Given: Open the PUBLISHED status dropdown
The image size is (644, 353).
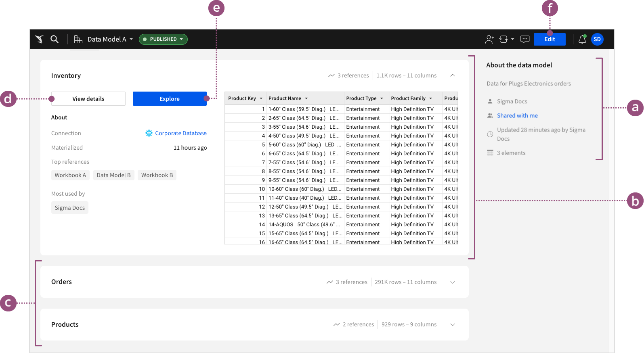Looking at the screenshot, I should pos(163,39).
